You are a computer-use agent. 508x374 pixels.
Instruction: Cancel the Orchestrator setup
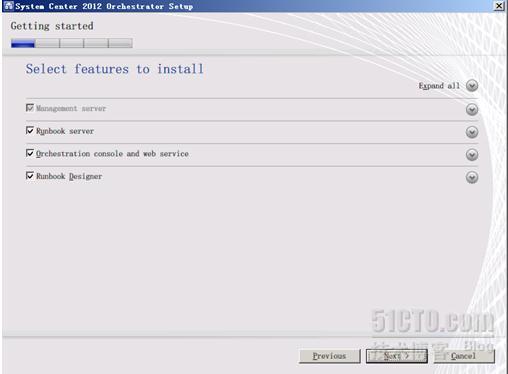point(464,356)
